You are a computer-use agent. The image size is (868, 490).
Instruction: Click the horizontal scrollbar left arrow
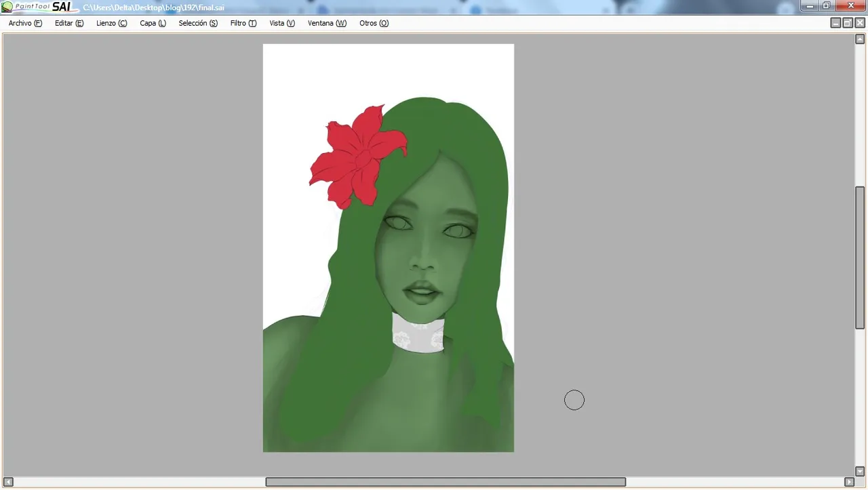(8, 482)
